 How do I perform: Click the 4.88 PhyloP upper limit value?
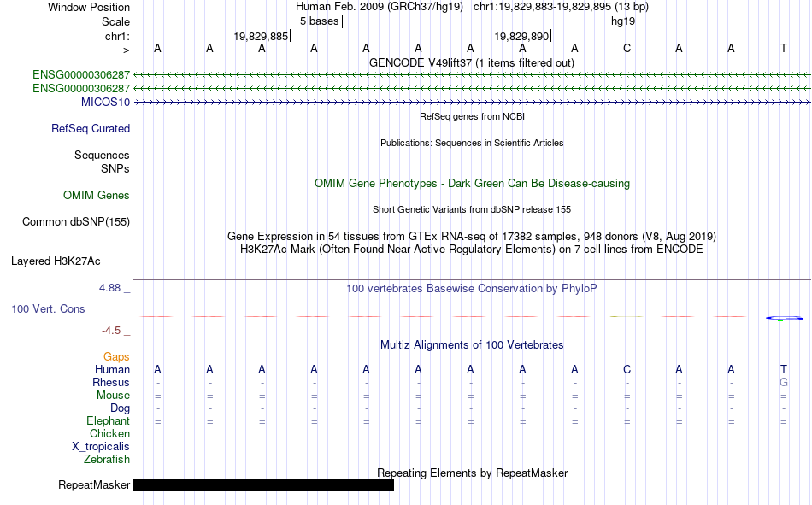[109, 288]
